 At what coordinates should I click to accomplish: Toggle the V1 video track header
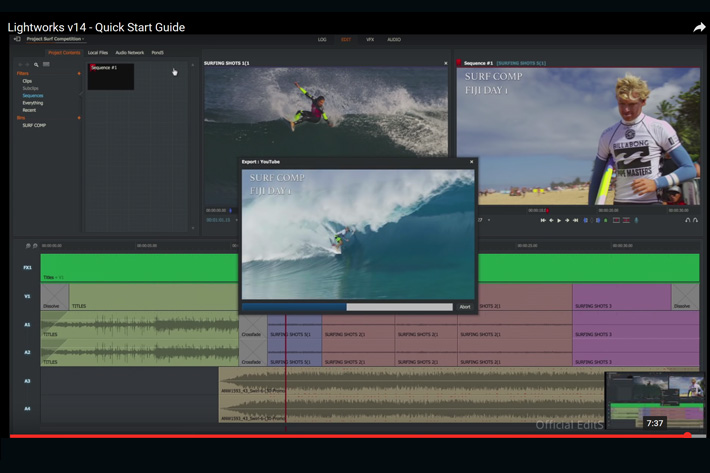point(27,296)
